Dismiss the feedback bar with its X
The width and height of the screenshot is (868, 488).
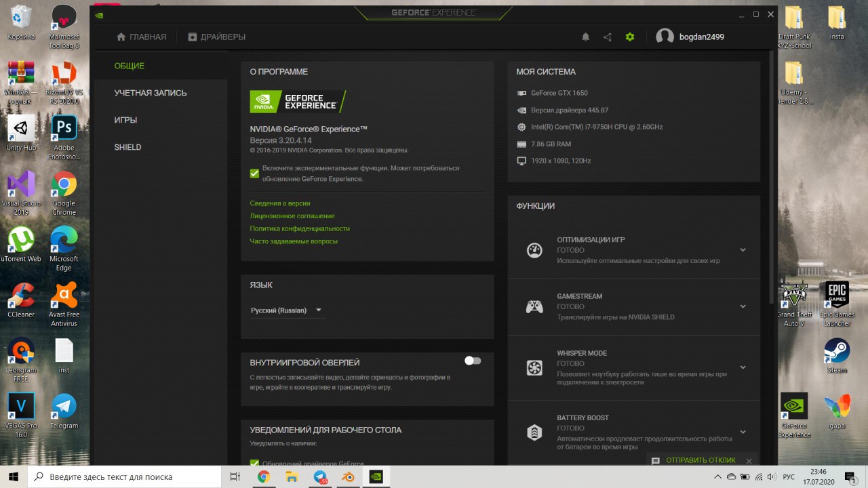tap(749, 461)
